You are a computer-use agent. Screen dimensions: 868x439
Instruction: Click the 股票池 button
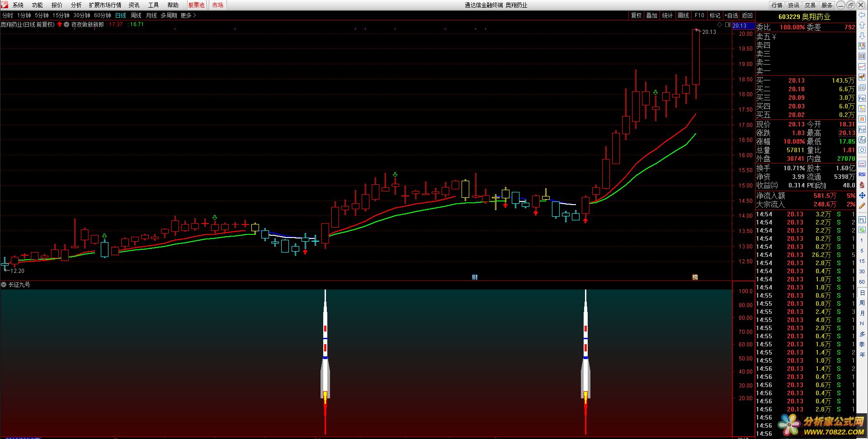[196, 5]
